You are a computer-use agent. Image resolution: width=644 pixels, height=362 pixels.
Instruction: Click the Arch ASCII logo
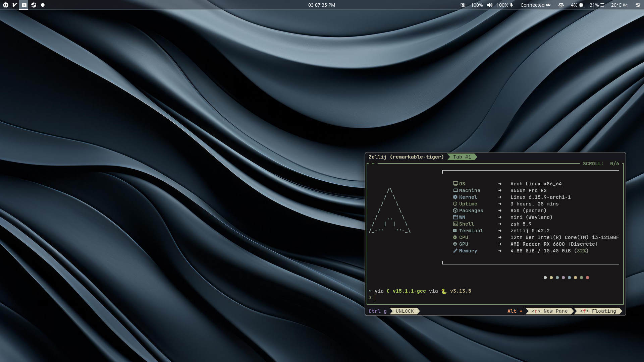tap(390, 210)
